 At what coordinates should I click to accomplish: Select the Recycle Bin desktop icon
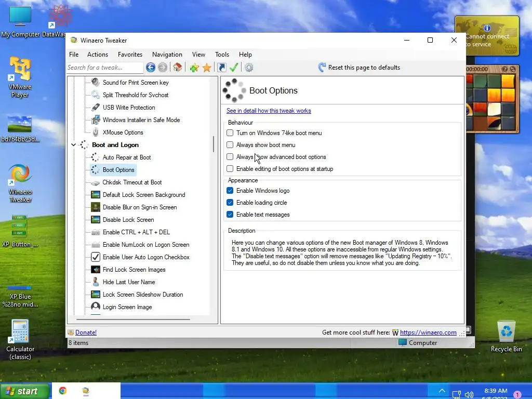(506, 337)
